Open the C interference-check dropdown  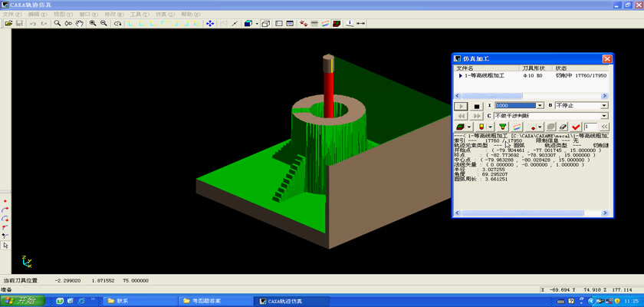604,116
